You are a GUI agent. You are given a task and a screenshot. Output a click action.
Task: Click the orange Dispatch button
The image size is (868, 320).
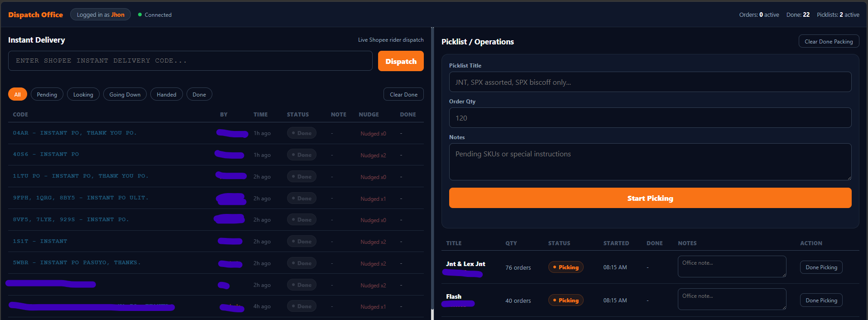coord(401,61)
